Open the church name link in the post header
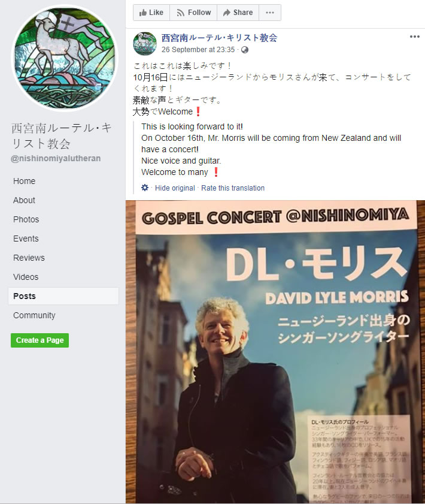Screen dimensions: 425x504 219,38
